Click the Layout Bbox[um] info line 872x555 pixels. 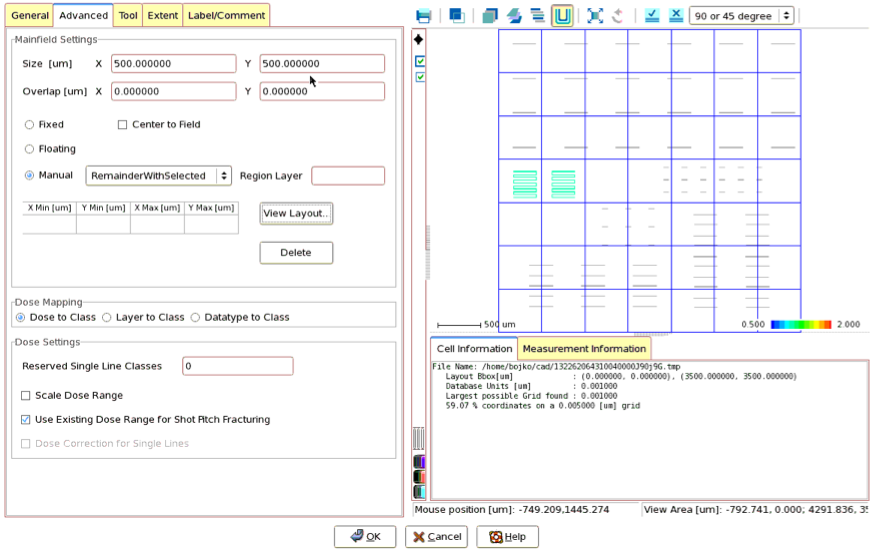click(621, 376)
